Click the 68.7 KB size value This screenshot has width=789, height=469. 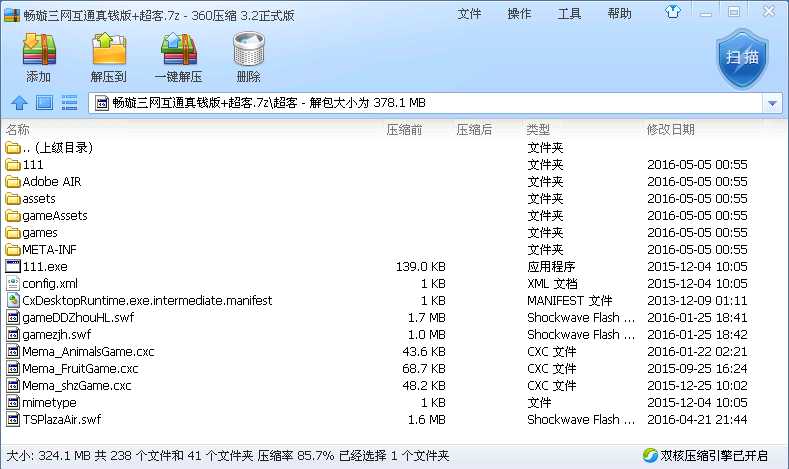424,368
